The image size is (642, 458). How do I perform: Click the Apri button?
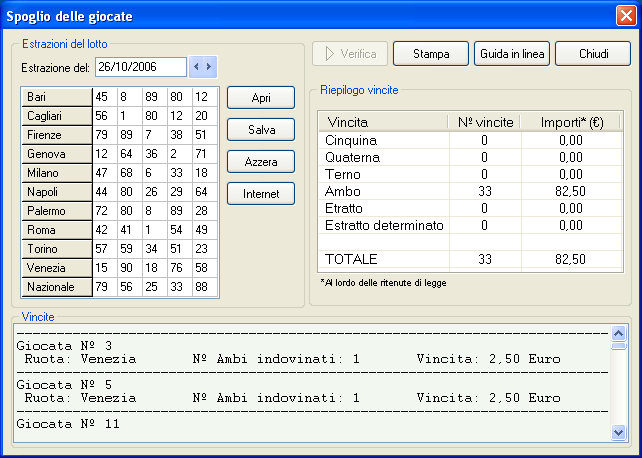coord(260,98)
